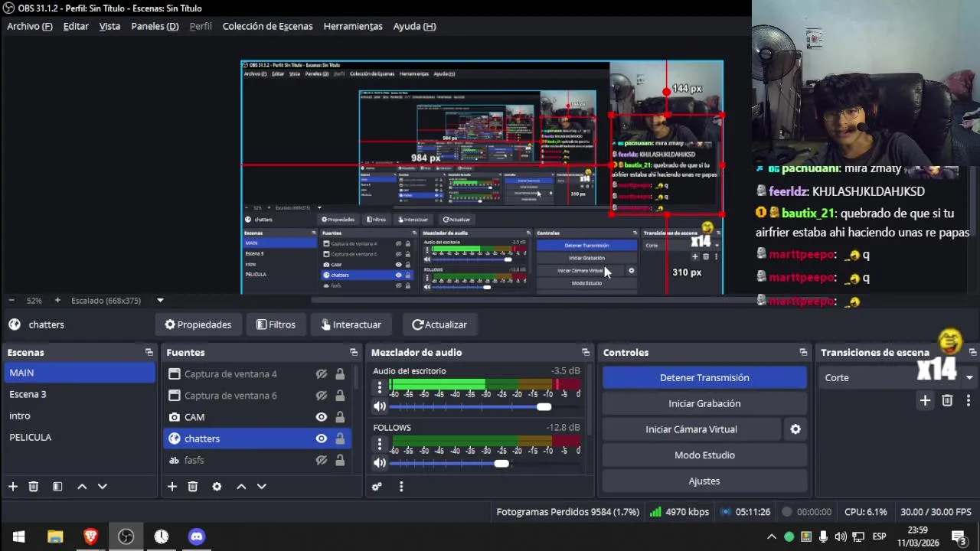Click Detener Transmisión button

point(704,377)
